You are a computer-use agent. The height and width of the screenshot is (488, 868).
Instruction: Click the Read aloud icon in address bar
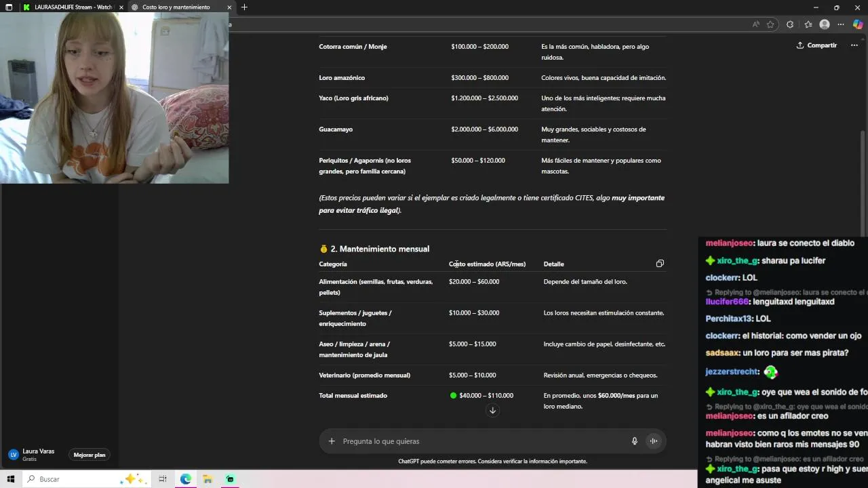point(755,24)
